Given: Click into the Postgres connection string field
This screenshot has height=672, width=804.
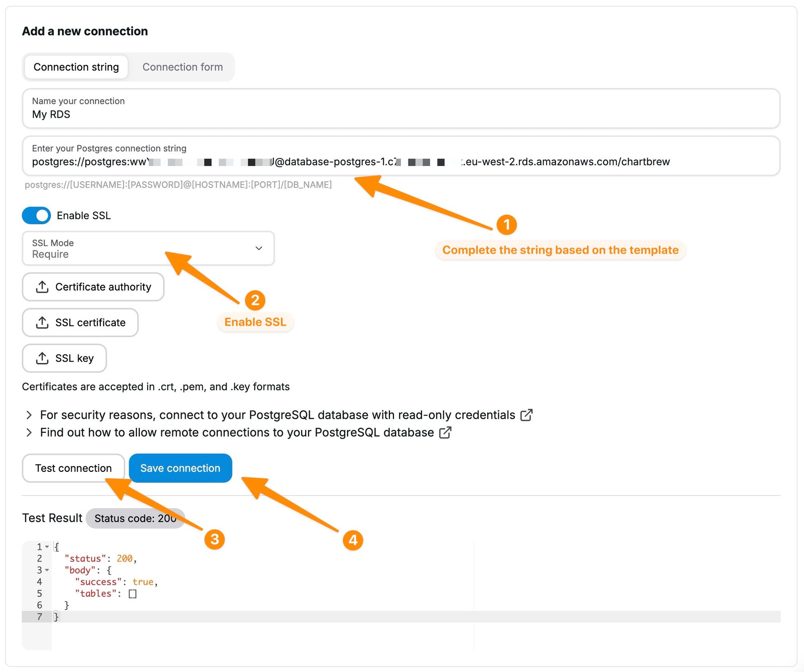Looking at the screenshot, I should click(x=400, y=161).
